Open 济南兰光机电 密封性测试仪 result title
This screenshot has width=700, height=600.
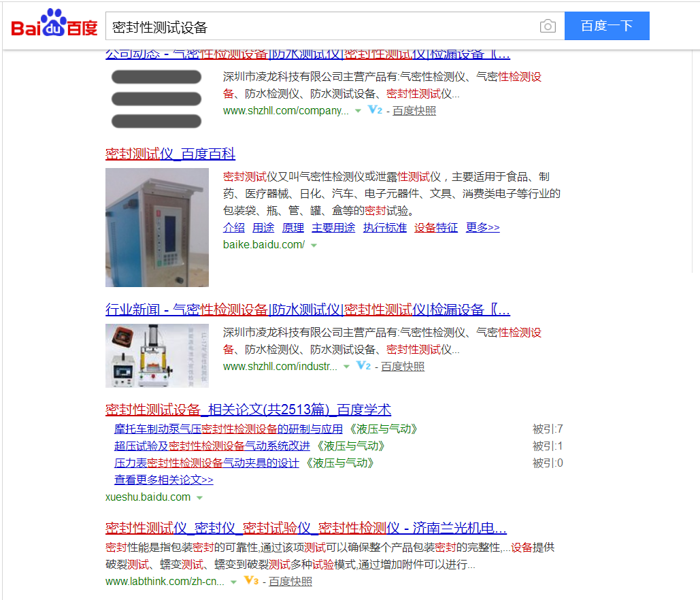point(306,528)
